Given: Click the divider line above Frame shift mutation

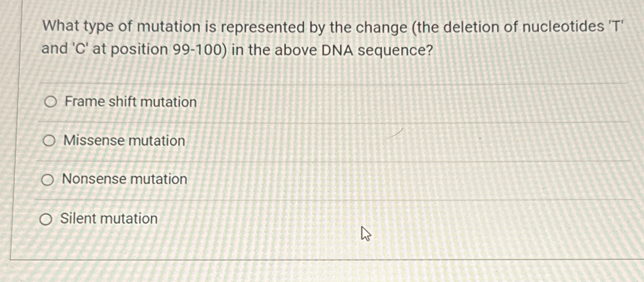Looking at the screenshot, I should (x=323, y=82).
